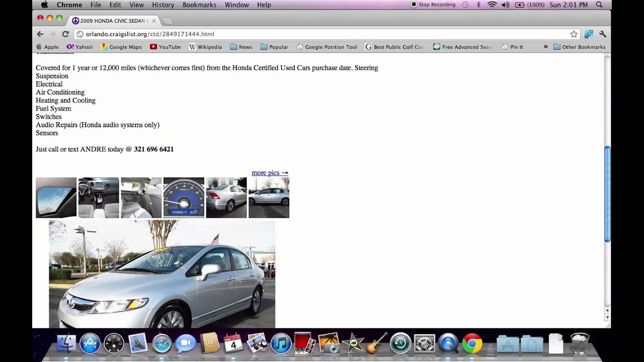The height and width of the screenshot is (362, 644).
Task: Open the Best Public Golf Cou bookmark
Action: pyautogui.click(x=394, y=47)
